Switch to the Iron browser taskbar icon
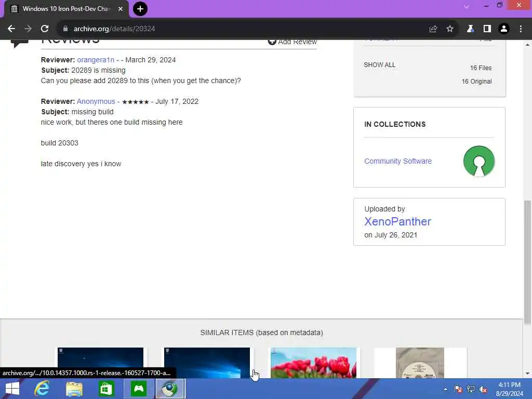The height and width of the screenshot is (399, 532). (170, 389)
